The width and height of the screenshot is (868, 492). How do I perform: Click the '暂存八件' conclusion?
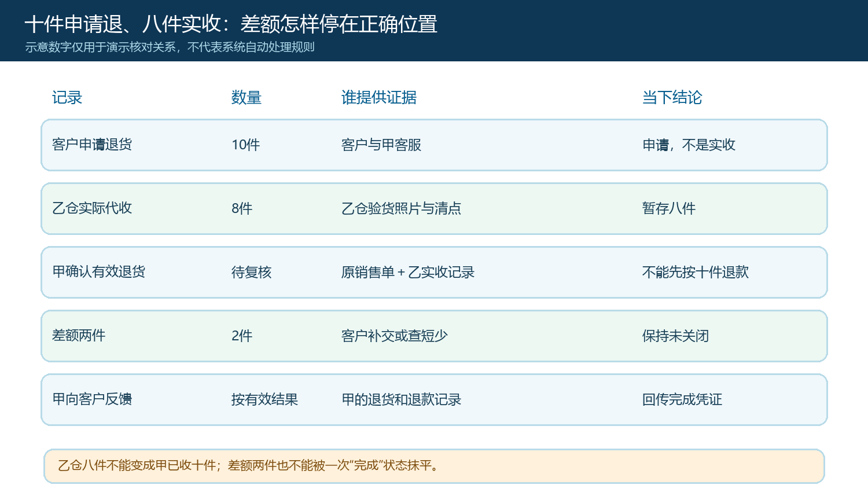pyautogui.click(x=669, y=208)
